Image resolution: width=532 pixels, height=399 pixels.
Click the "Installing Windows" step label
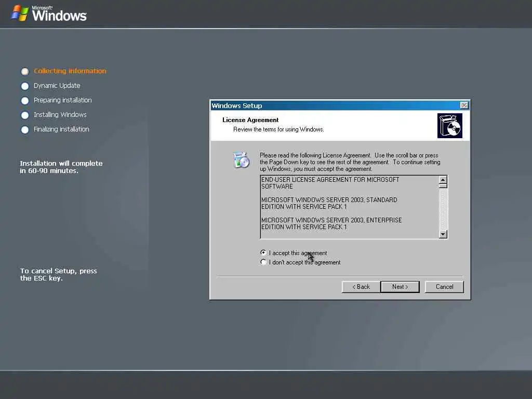(x=60, y=115)
